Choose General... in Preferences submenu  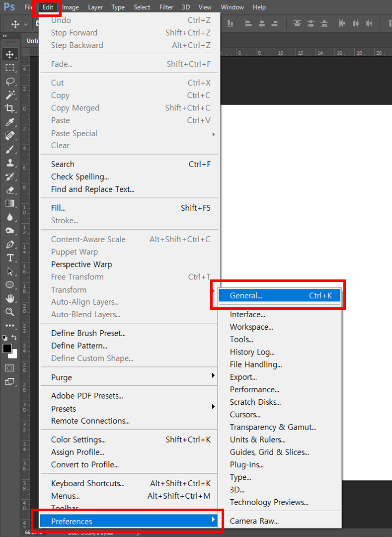pos(279,295)
